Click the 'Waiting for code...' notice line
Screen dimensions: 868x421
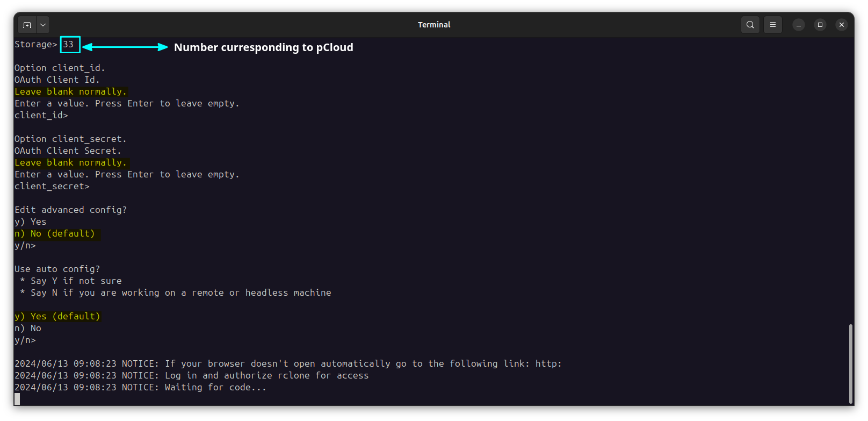140,387
